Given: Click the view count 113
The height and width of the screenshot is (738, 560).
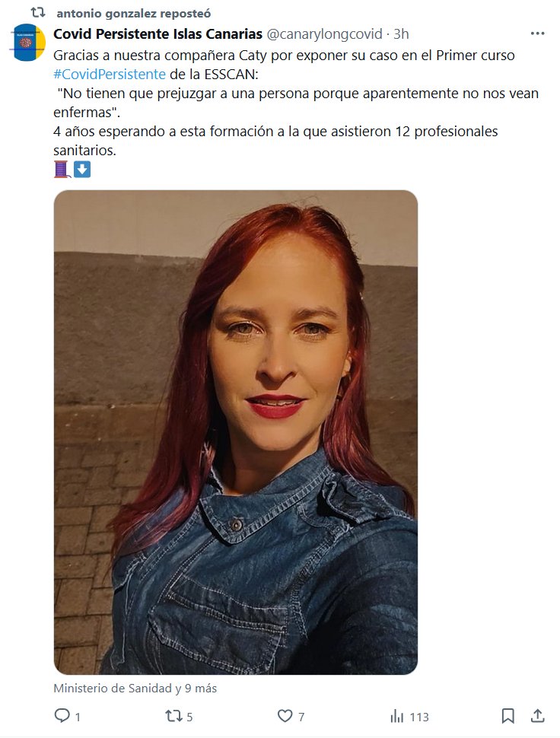Looking at the screenshot, I should point(419,717).
